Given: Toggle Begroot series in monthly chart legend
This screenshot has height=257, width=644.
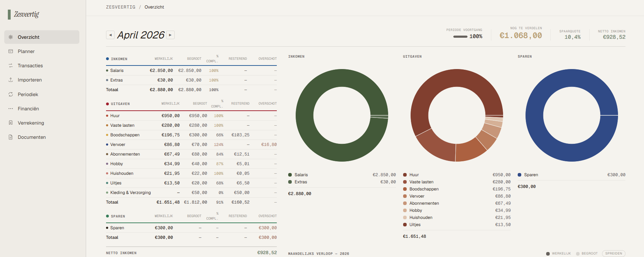Looking at the screenshot, I should pyautogui.click(x=587, y=253).
